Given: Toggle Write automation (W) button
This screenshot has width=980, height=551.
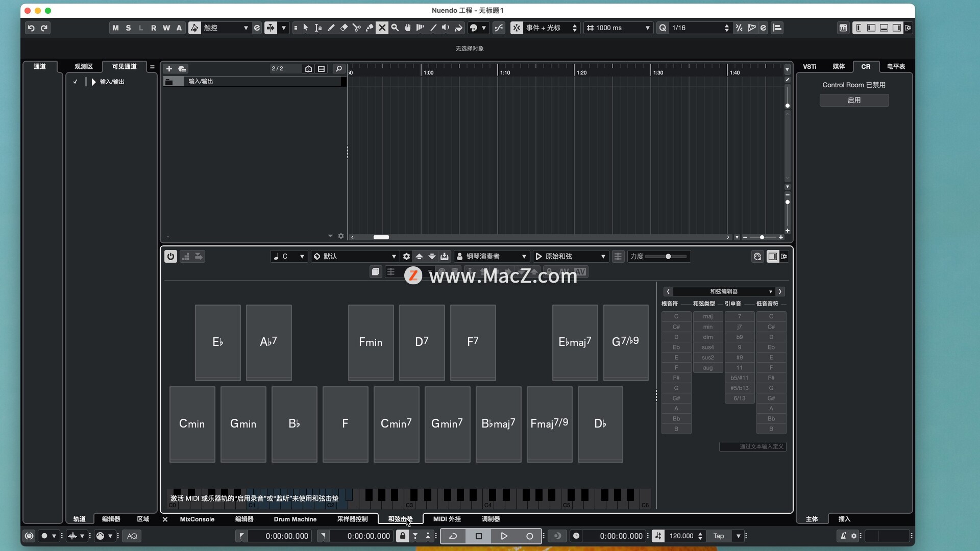Looking at the screenshot, I should coord(166,28).
